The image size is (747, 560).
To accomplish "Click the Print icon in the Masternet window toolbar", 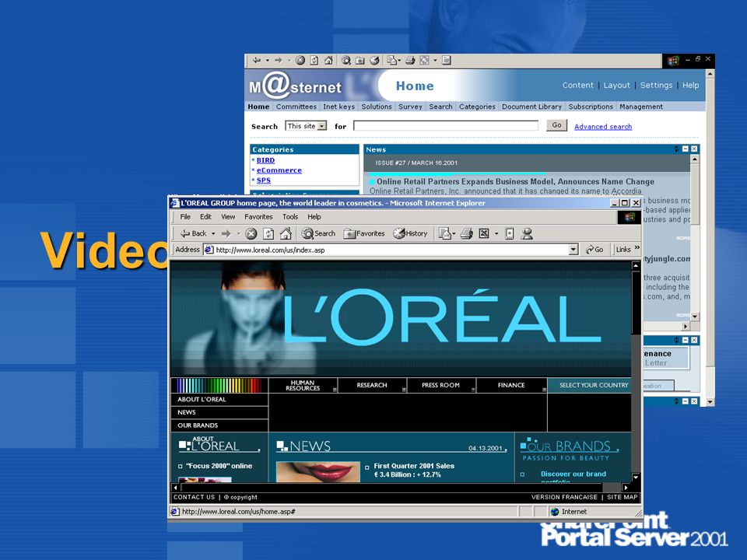I will pos(410,60).
